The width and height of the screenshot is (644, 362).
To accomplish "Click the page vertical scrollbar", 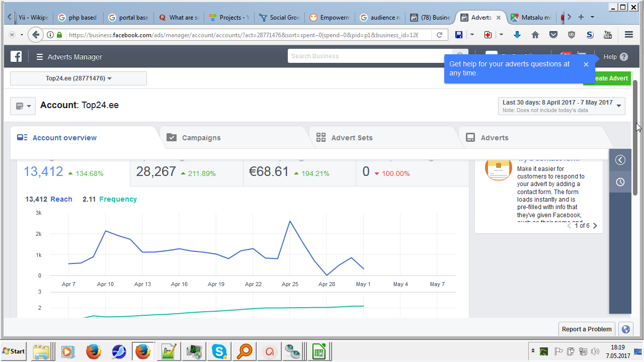I will point(635,138).
